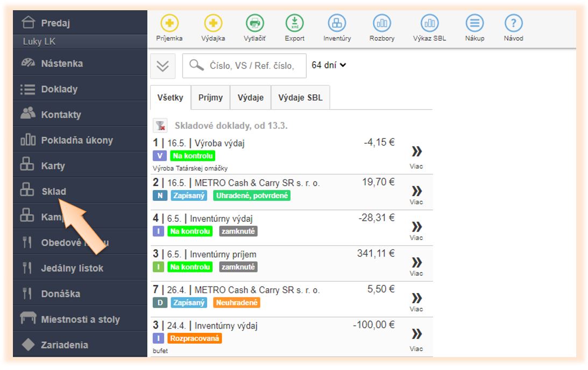Expand Viac for Inventúrny príjem 341,11 €
The width and height of the screenshot is (588, 370).
[x=416, y=266]
